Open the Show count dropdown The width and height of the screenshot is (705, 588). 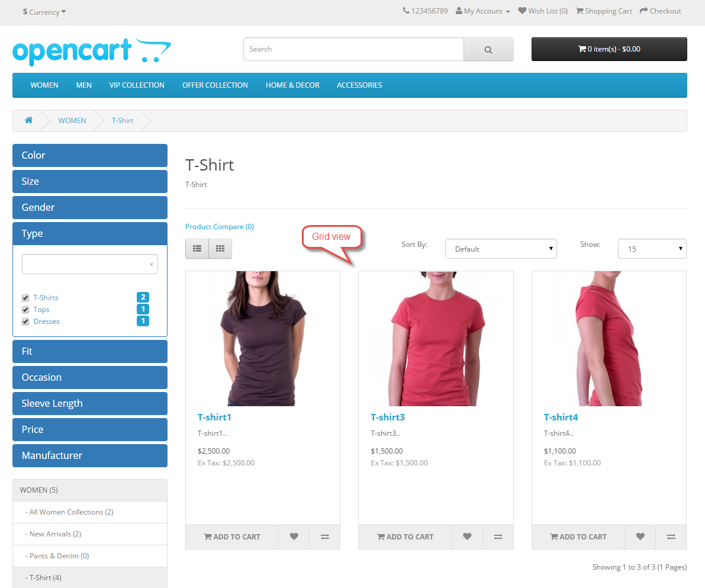pyautogui.click(x=652, y=249)
